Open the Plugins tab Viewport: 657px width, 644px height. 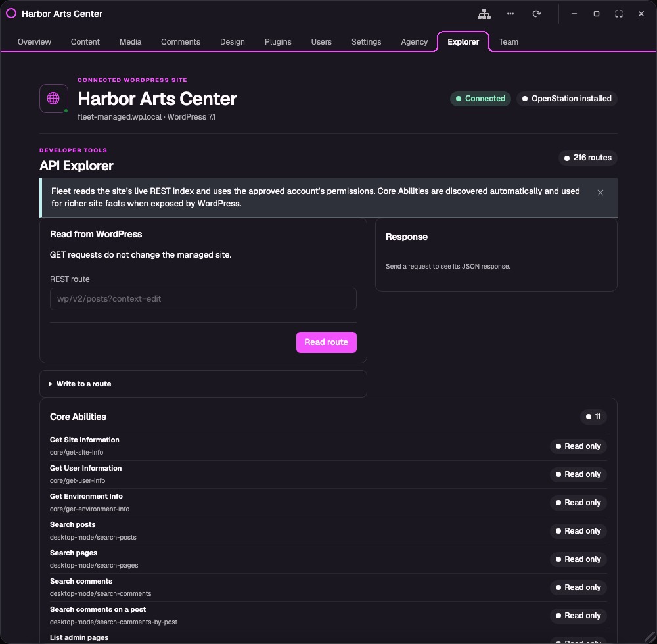[x=278, y=42]
